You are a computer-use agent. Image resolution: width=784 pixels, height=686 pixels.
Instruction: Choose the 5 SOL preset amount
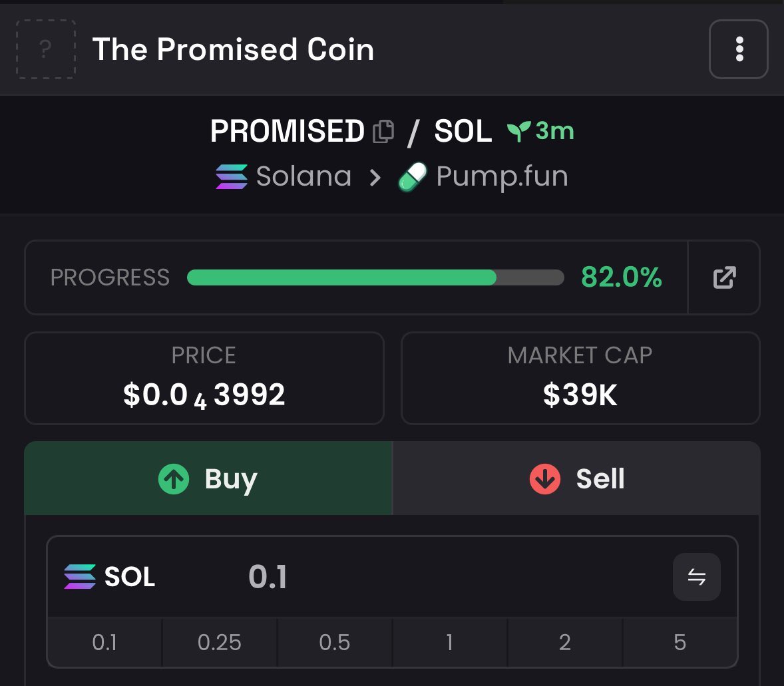[680, 642]
